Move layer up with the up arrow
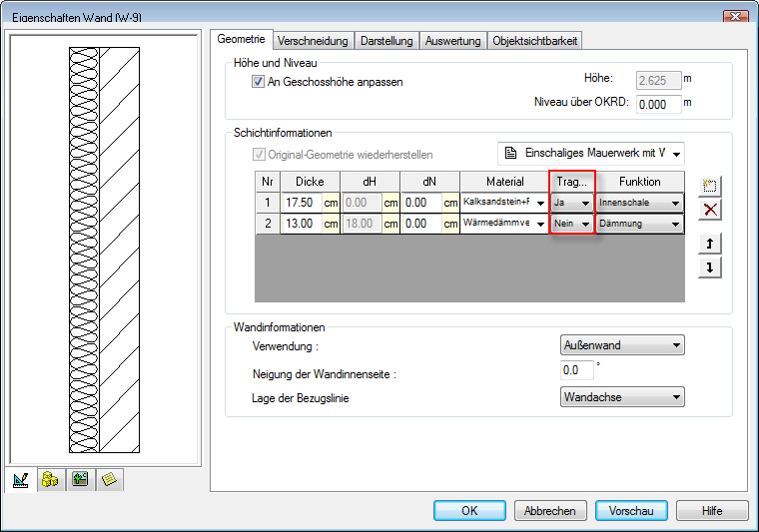This screenshot has height=532, width=759. click(x=710, y=244)
